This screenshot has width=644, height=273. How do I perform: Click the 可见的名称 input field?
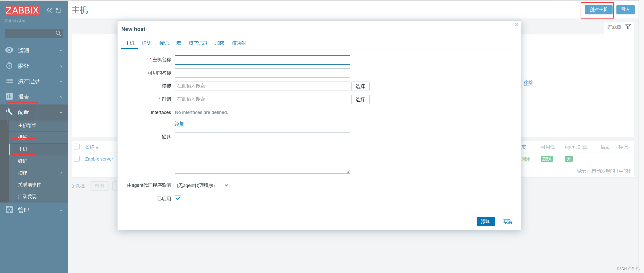pos(262,73)
